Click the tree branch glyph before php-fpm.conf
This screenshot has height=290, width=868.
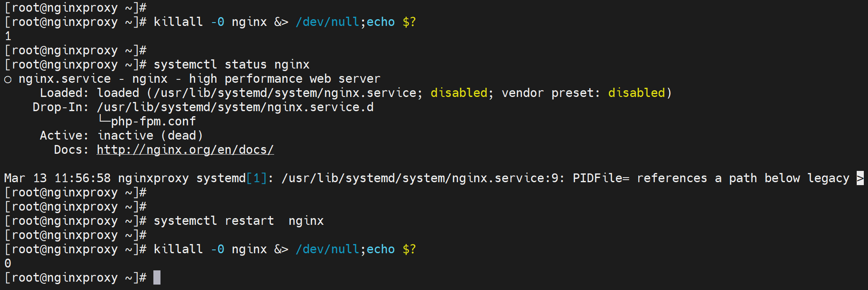tap(104, 120)
